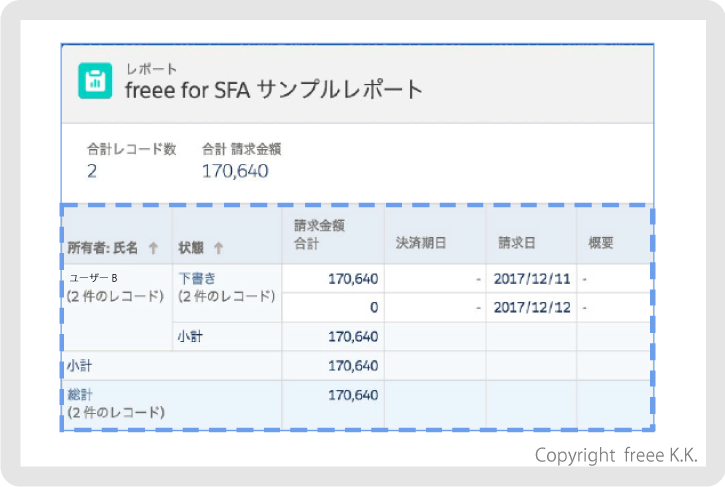Click the 合計レコード数 value 2
725x487 pixels.
pyautogui.click(x=92, y=172)
